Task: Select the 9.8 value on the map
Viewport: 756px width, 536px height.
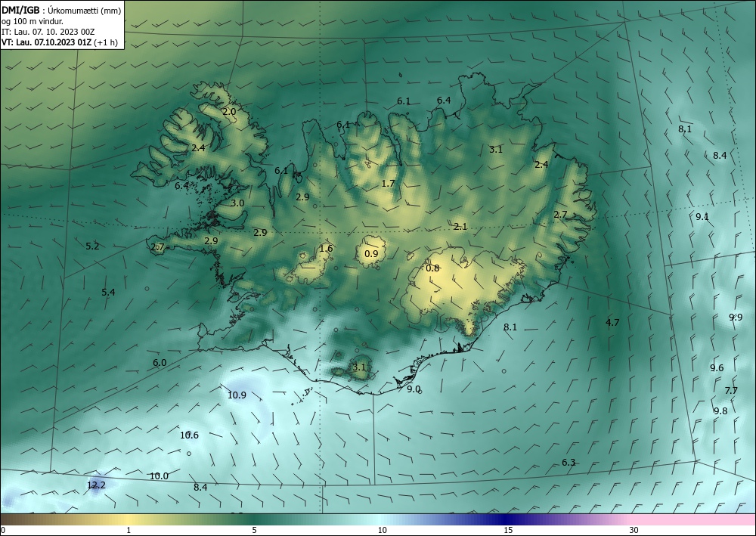Action: tap(720, 411)
